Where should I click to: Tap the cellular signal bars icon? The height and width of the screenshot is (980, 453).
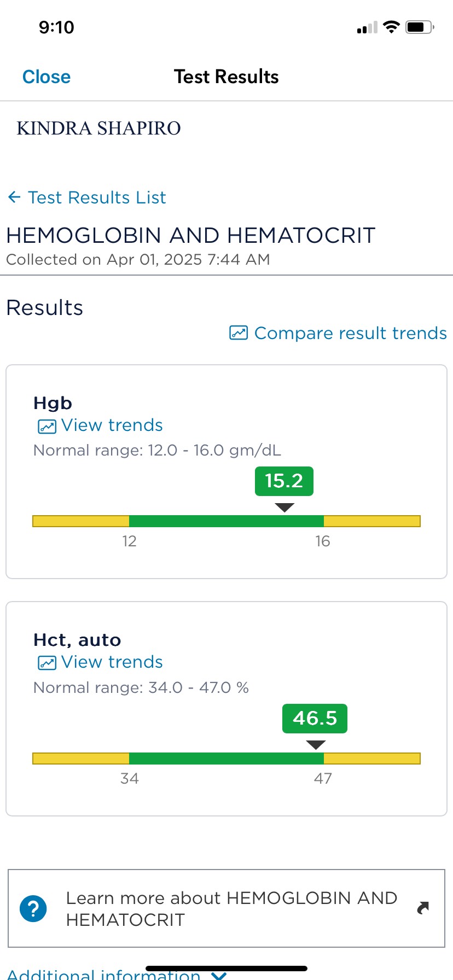point(367,28)
